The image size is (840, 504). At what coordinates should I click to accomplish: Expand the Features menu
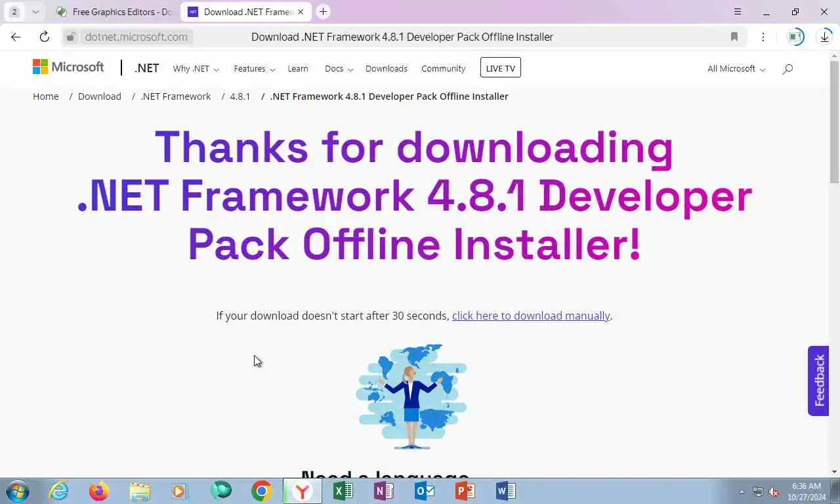click(x=255, y=68)
